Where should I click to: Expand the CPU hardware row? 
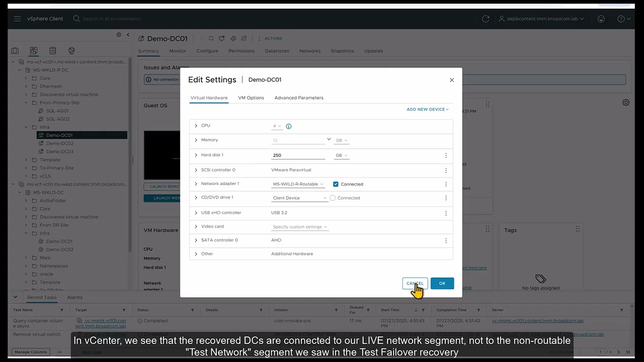click(196, 126)
